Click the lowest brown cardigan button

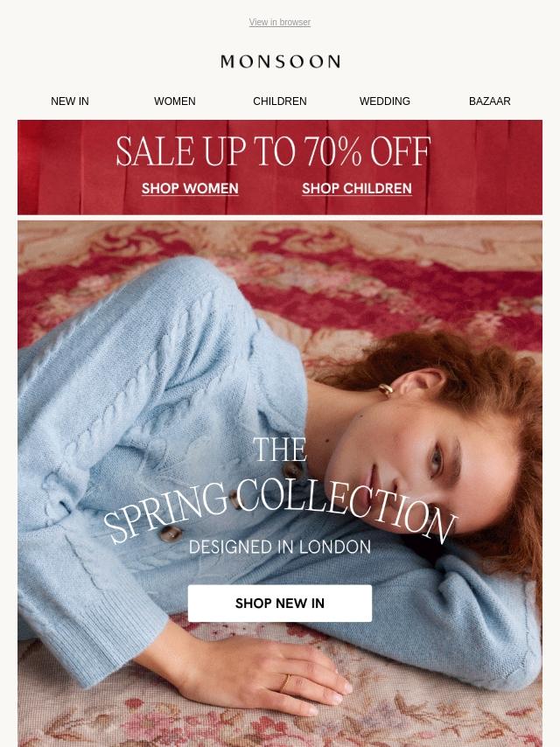[x=171, y=534]
